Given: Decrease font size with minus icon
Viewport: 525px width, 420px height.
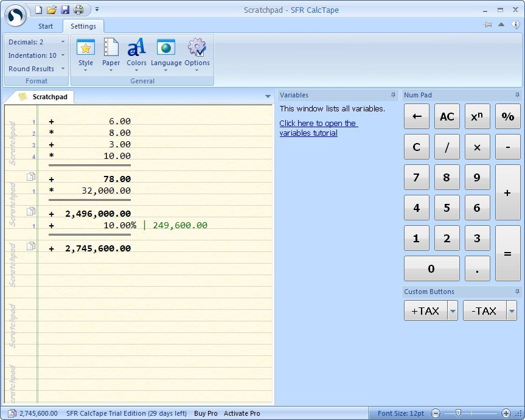Looking at the screenshot, I should point(435,413).
